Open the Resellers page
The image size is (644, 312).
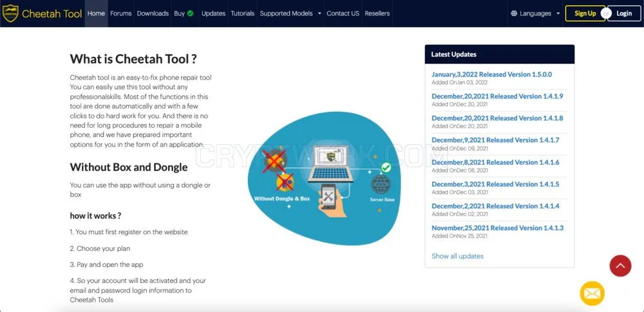tap(377, 13)
